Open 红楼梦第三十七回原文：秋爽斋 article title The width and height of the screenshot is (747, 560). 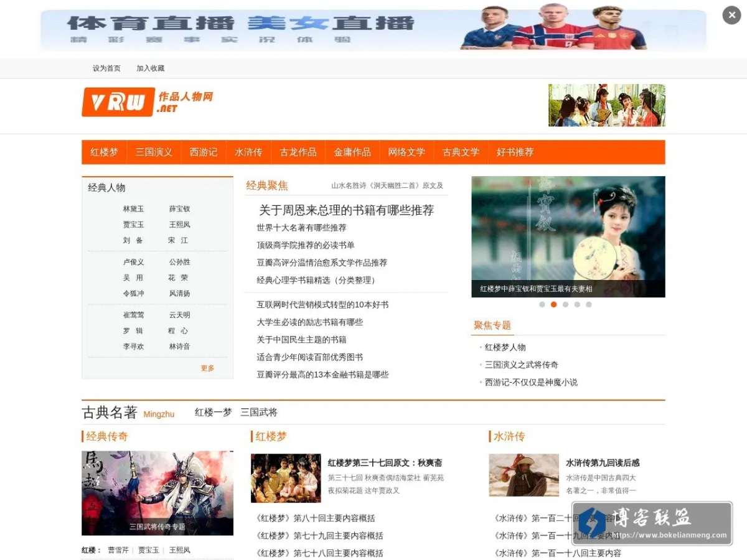(385, 463)
